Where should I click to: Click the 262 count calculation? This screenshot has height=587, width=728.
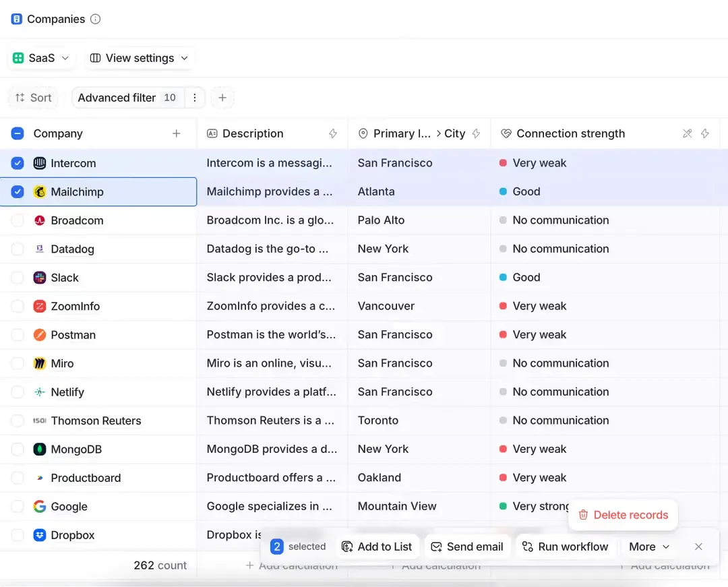tap(160, 565)
